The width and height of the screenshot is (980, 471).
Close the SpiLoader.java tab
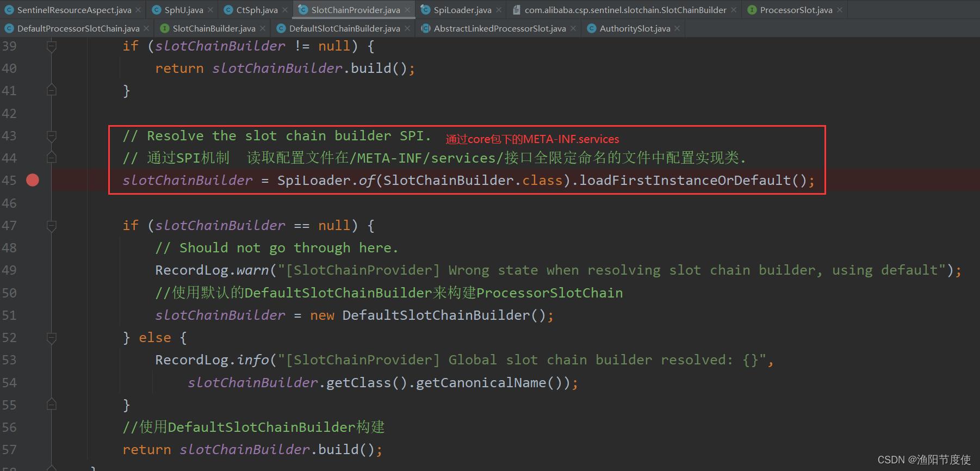pyautogui.click(x=499, y=10)
